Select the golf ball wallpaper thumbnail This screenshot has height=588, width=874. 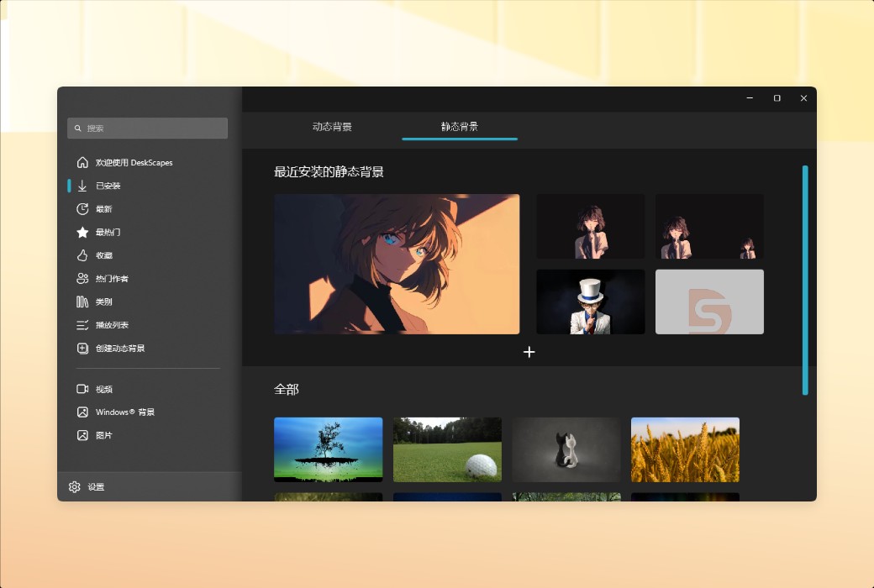tap(446, 449)
